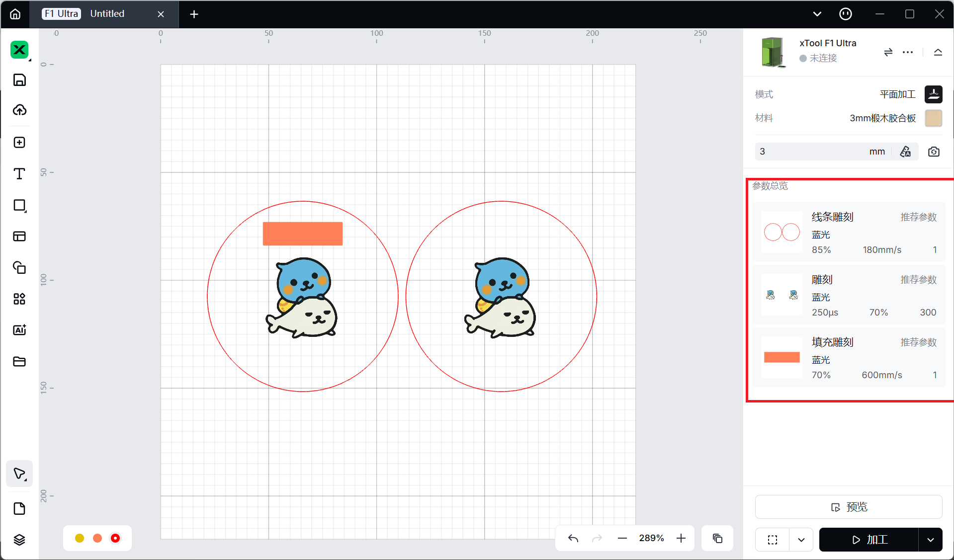Click the 加工 start processing button
954x560 pixels.
869,540
